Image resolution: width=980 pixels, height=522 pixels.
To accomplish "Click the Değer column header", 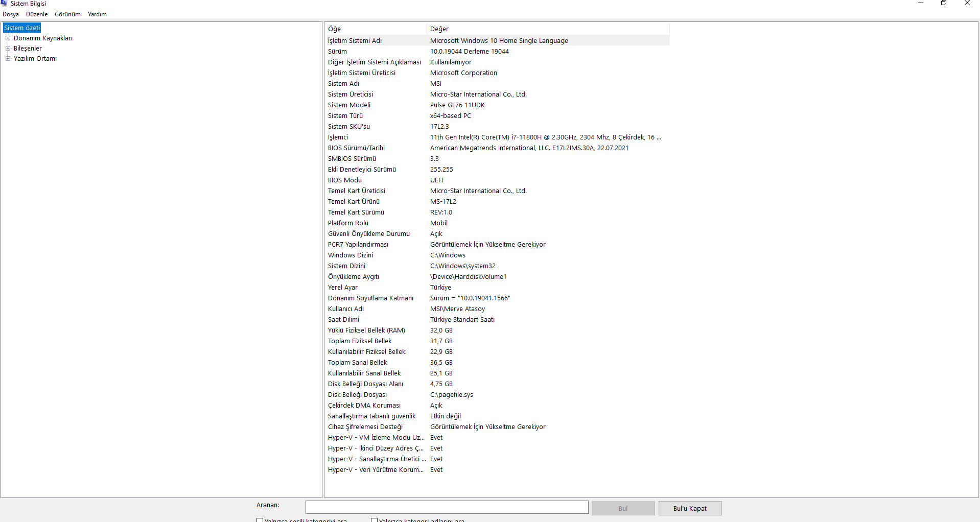I will pos(548,29).
